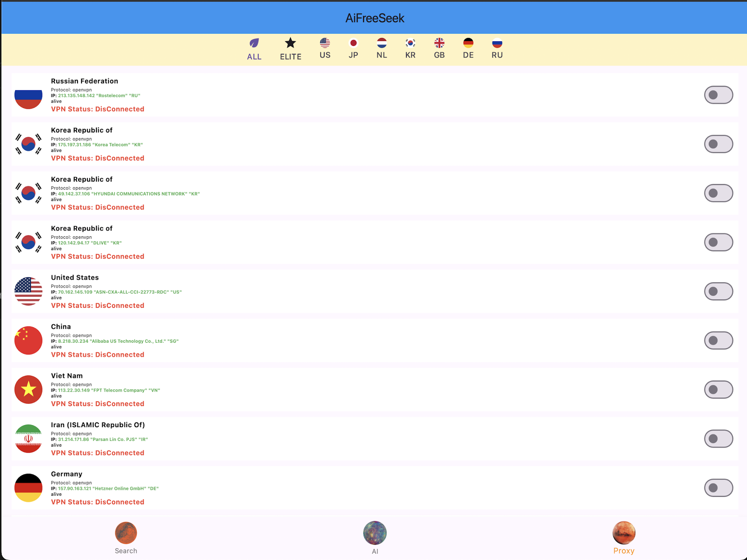
Task: Open the Search planet icon tab
Action: click(x=126, y=533)
